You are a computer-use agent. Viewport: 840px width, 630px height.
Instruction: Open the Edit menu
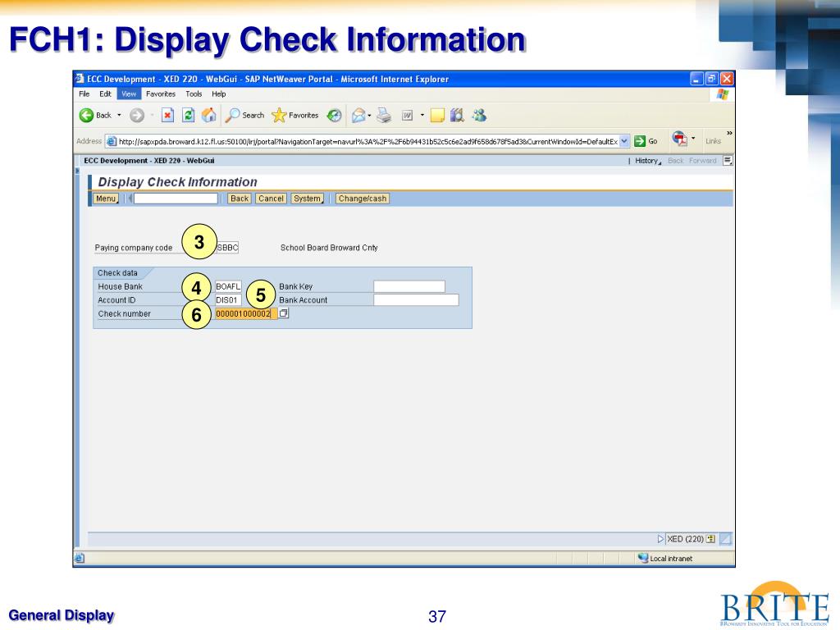click(x=105, y=94)
